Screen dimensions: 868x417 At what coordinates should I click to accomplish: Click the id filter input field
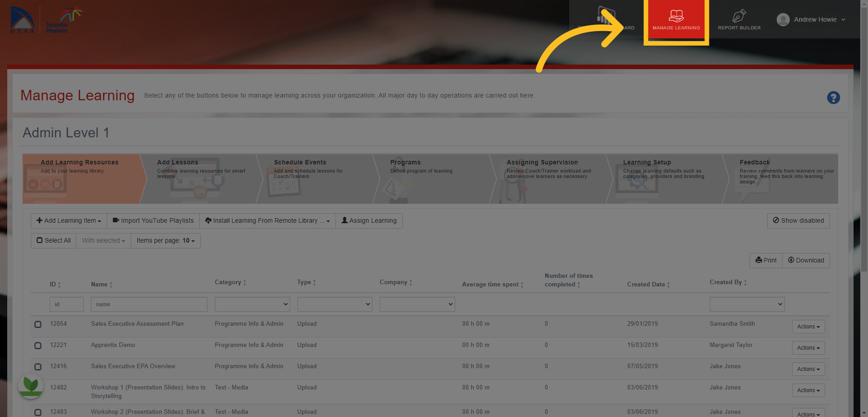66,304
